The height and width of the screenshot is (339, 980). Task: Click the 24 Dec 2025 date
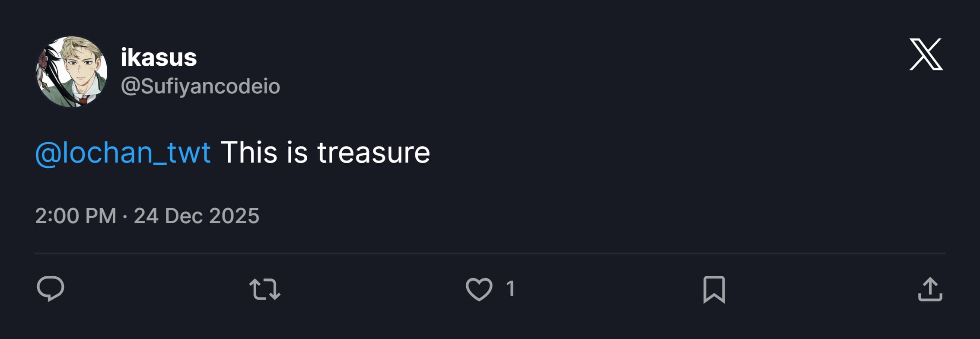(197, 216)
